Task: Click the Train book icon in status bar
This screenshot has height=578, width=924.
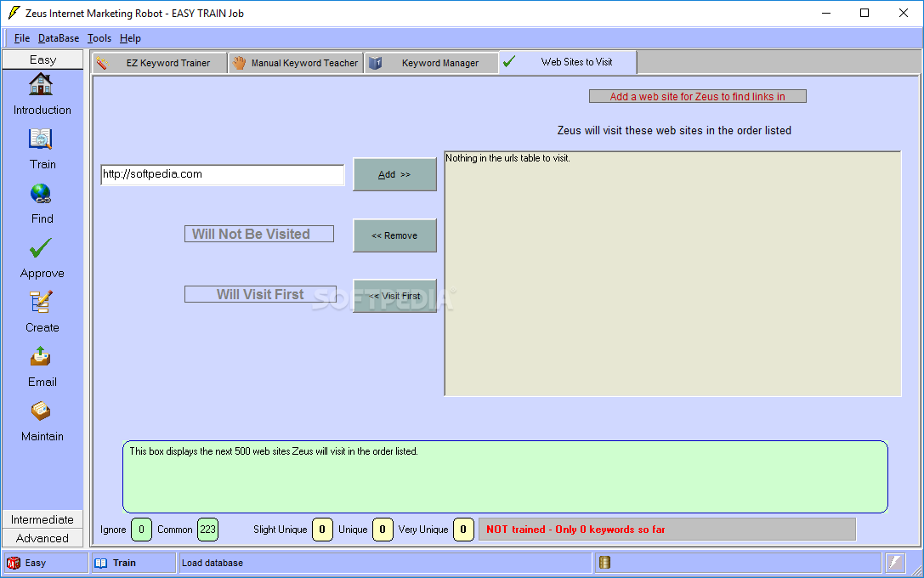Action: coord(101,564)
